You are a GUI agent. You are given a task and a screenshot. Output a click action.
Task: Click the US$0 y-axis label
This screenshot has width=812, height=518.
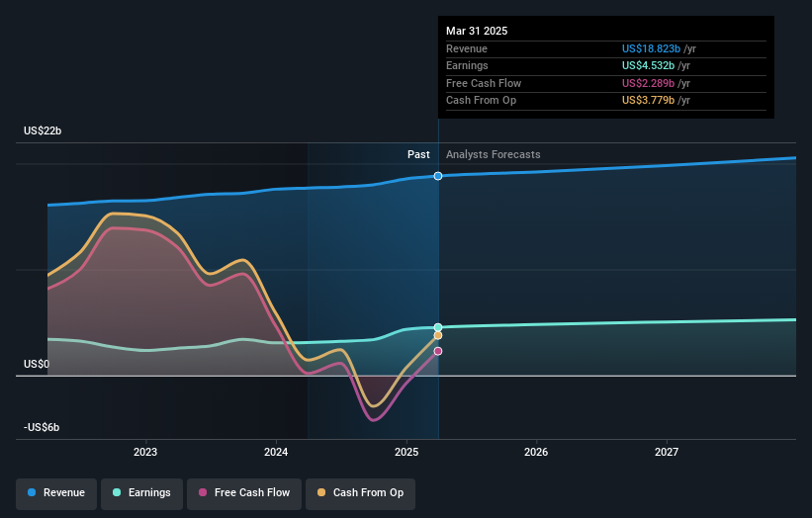(x=37, y=364)
